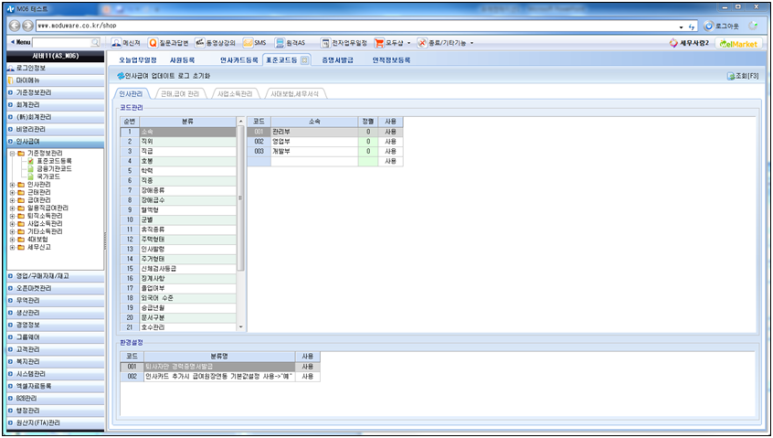The width and height of the screenshot is (773, 438).
Task: Expand the 급여관리 tree folder
Action: (x=12, y=200)
